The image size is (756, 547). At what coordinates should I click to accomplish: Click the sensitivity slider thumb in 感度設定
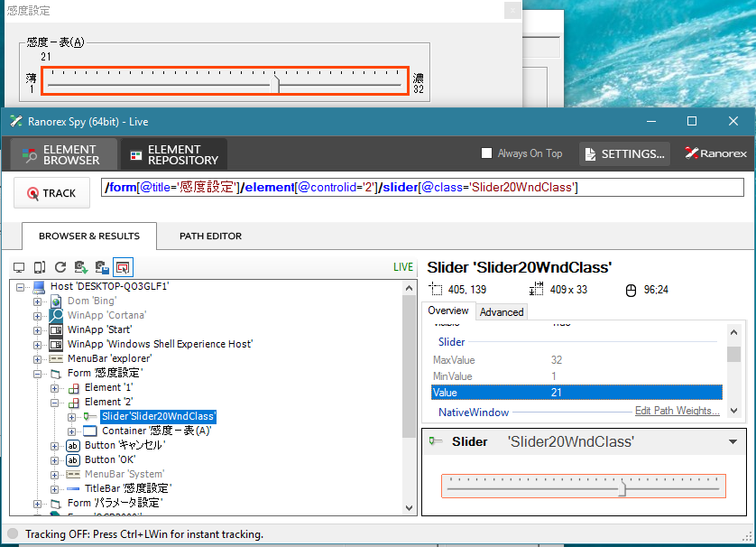[275, 83]
